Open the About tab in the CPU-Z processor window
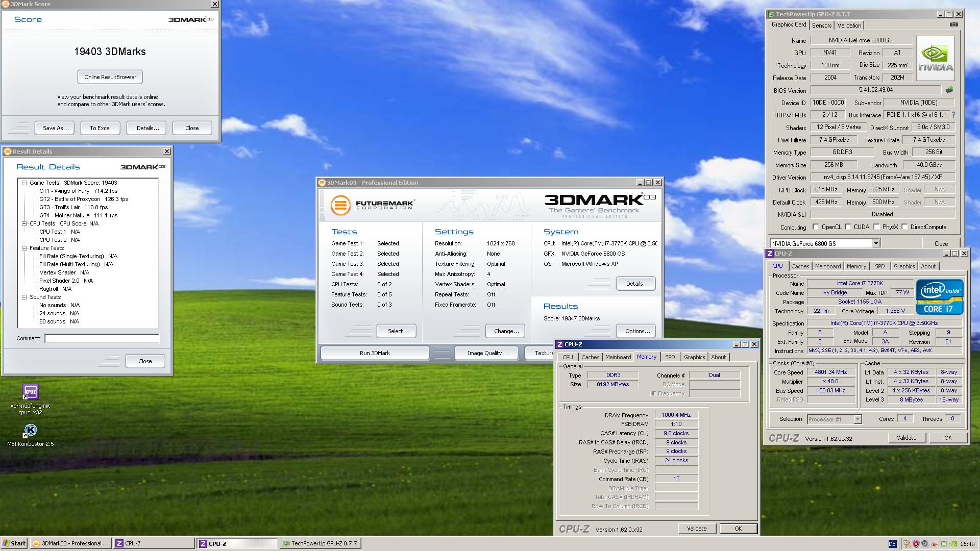 (928, 266)
